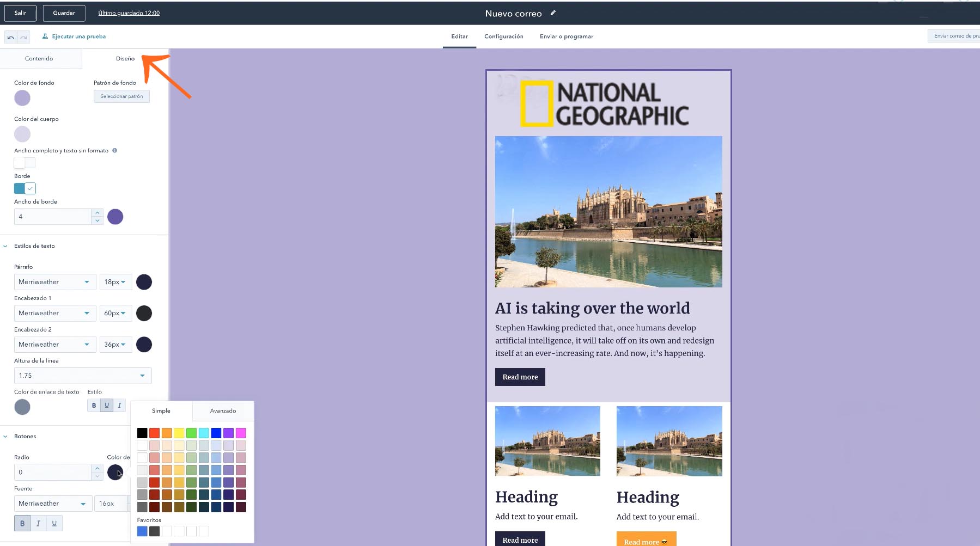
Task: Click Seleccionar patrón button
Action: (x=121, y=96)
